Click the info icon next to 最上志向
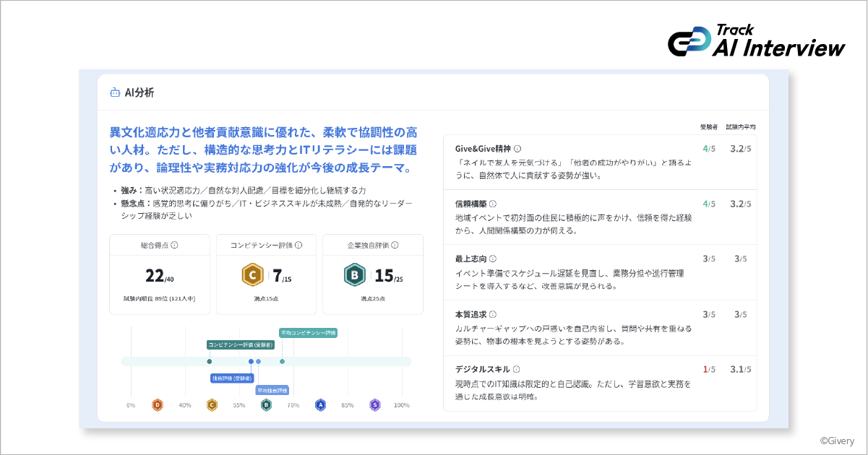This screenshot has height=455, width=868. point(493,259)
